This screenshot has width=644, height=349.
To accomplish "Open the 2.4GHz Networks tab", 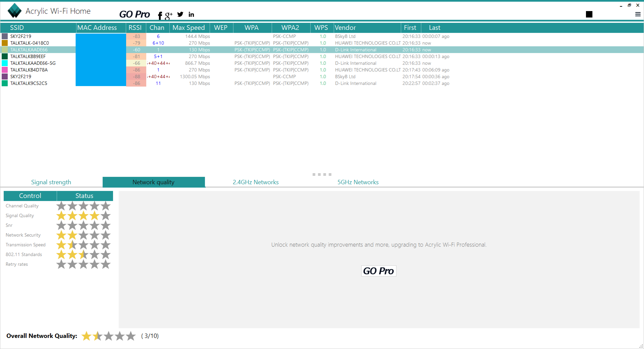I will (x=255, y=182).
